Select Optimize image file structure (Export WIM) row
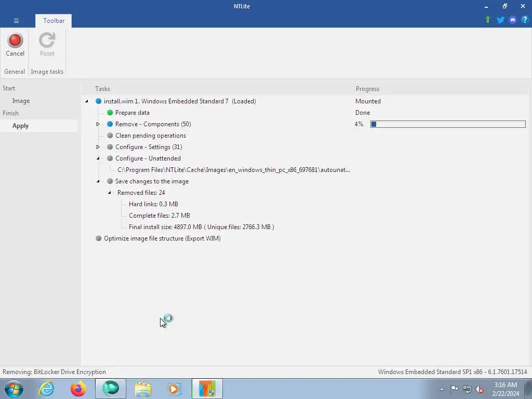Viewport: 532px width, 399px height. (x=162, y=238)
